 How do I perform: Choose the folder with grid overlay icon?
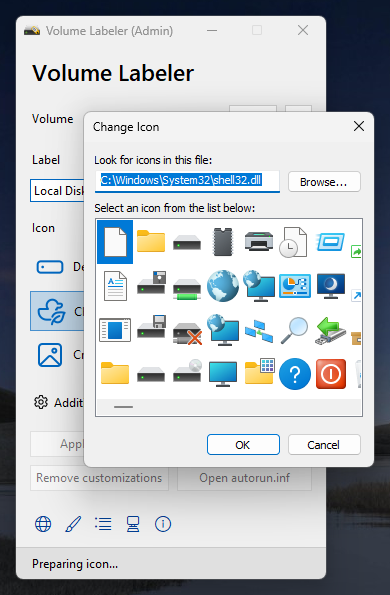tap(259, 371)
